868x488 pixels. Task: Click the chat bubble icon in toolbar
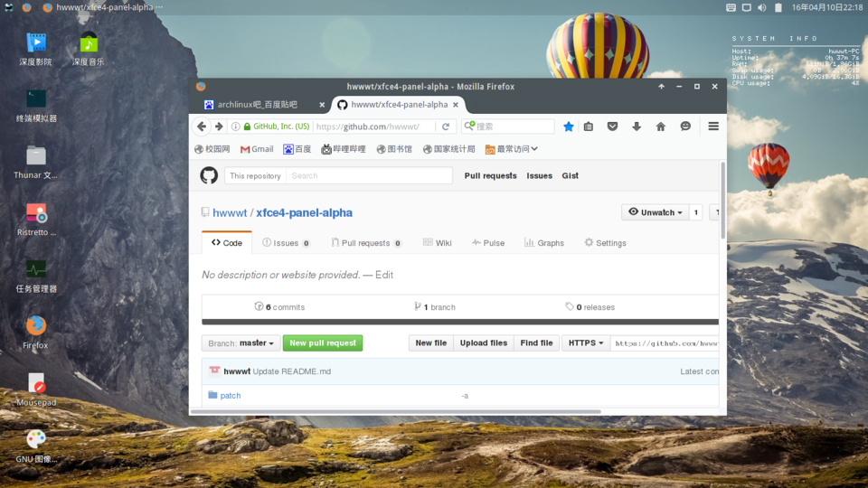(x=685, y=127)
